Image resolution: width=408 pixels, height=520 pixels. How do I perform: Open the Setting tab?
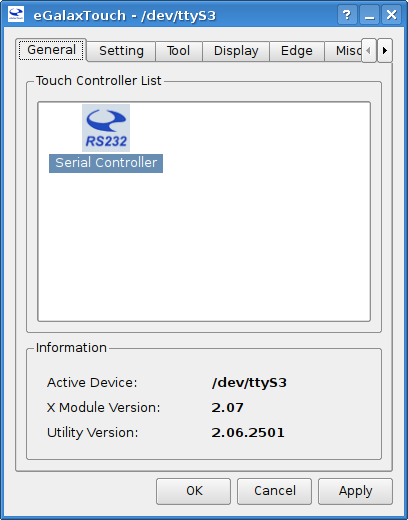click(121, 51)
